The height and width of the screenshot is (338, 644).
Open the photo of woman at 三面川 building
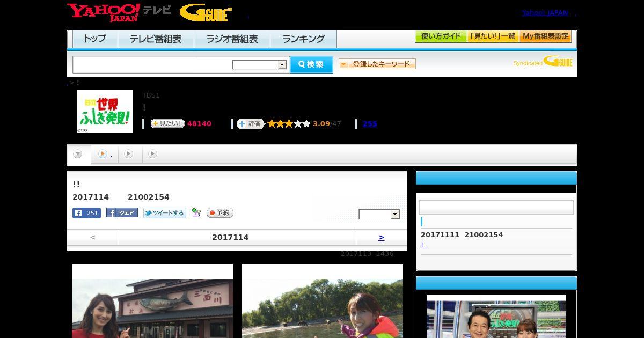click(152, 301)
